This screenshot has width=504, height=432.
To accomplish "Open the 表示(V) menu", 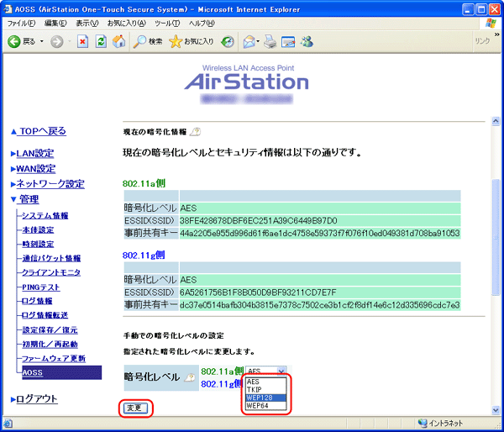I will point(87,24).
